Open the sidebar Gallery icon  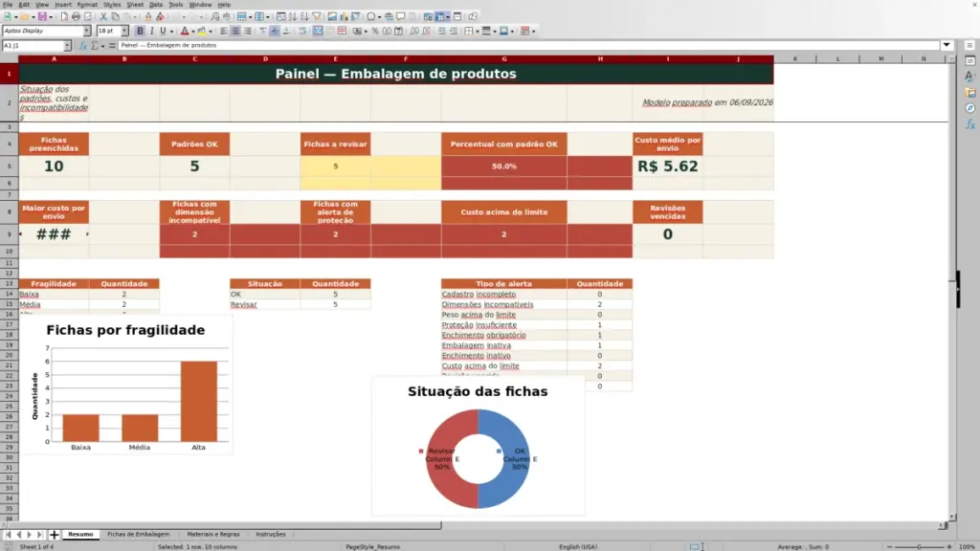point(970,93)
